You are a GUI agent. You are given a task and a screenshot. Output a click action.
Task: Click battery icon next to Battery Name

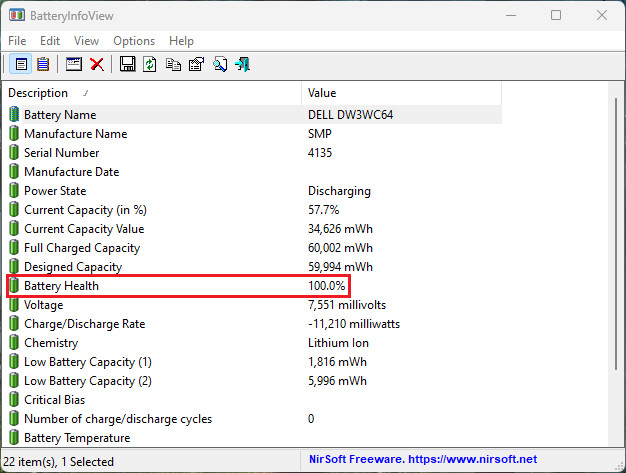pyautogui.click(x=14, y=115)
